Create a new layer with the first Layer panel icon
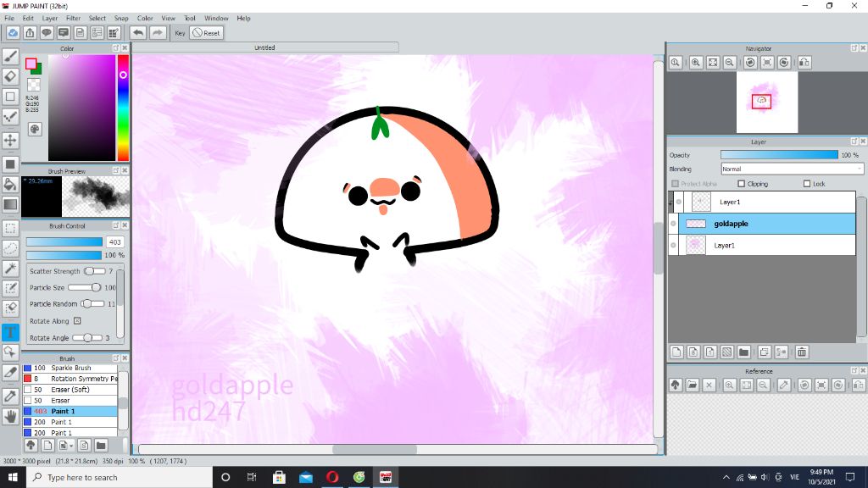Image resolution: width=868 pixels, height=488 pixels. coord(676,352)
